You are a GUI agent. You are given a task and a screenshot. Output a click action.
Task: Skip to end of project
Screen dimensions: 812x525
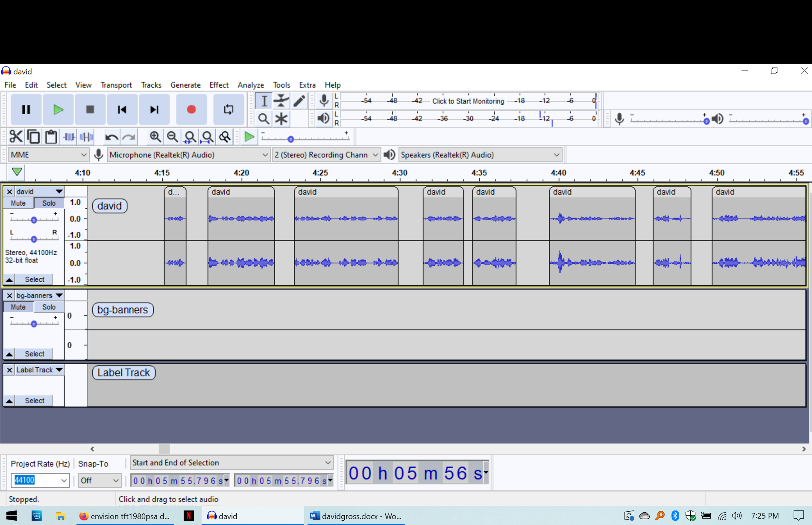[x=154, y=109]
